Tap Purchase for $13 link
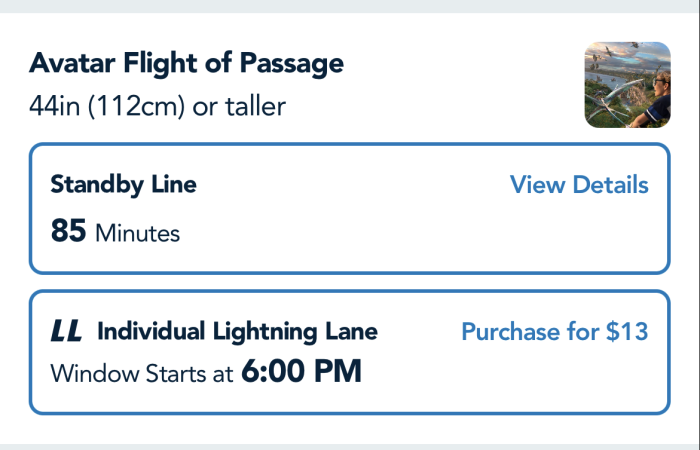 pyautogui.click(x=554, y=332)
